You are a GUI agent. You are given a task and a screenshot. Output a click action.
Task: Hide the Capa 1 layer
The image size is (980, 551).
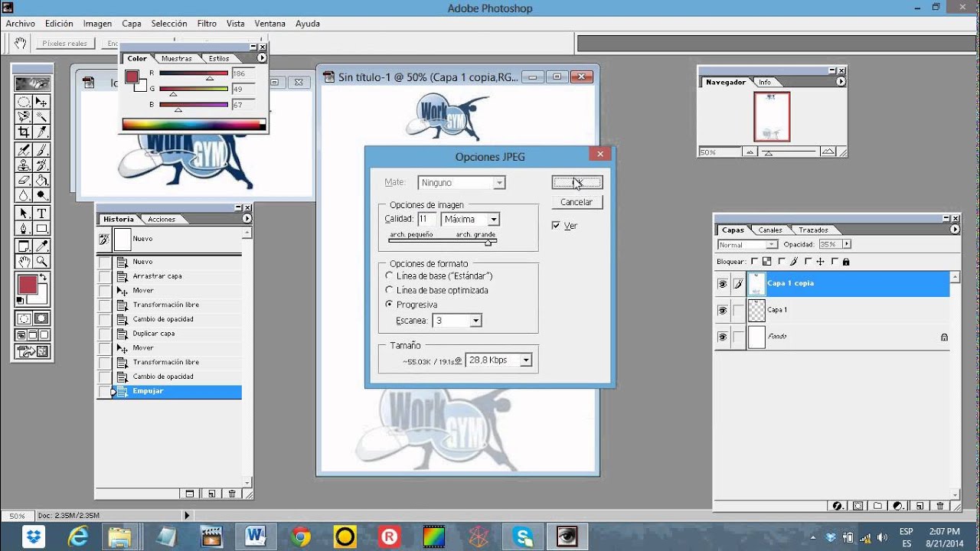pyautogui.click(x=722, y=311)
